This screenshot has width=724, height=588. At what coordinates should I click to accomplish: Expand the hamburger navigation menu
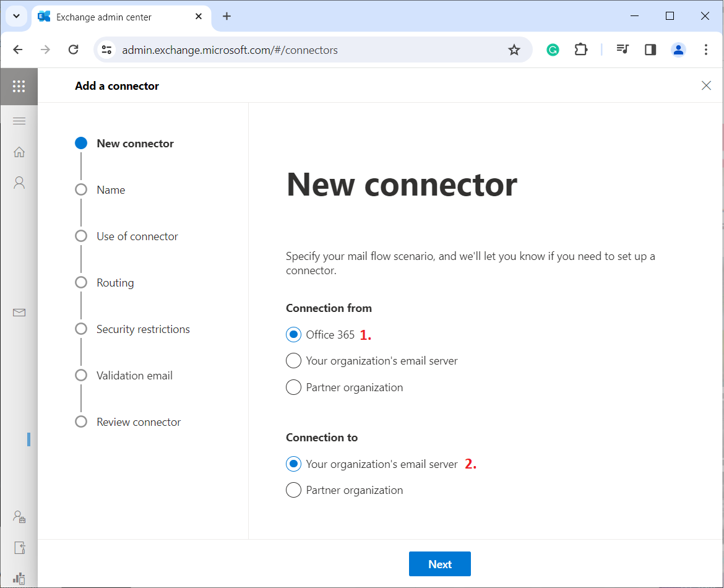tap(19, 121)
